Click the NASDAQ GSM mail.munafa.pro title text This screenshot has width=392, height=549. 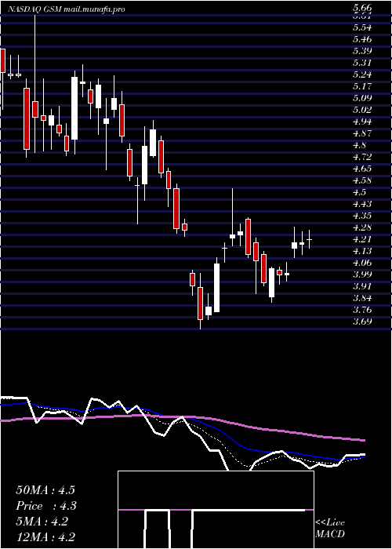point(67,9)
